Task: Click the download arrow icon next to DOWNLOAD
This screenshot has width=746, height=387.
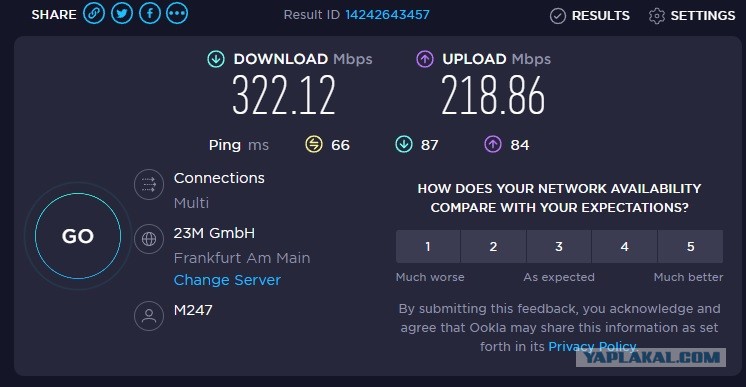Action: pos(216,59)
